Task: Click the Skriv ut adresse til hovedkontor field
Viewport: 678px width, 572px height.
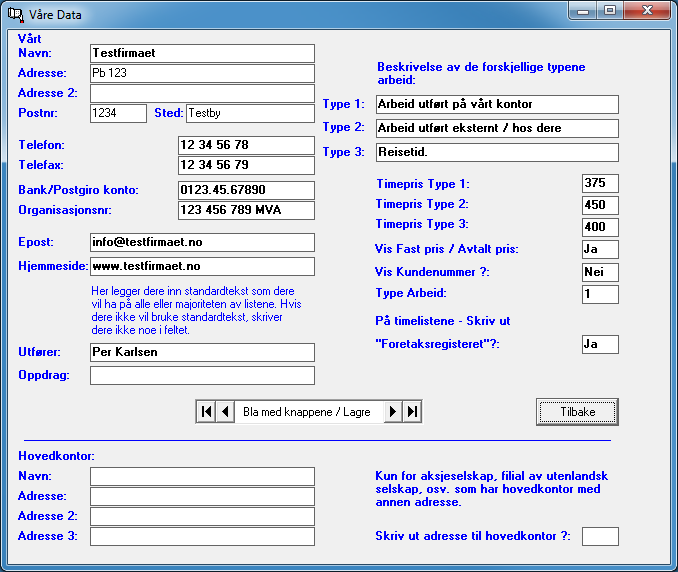Action: click(x=600, y=536)
